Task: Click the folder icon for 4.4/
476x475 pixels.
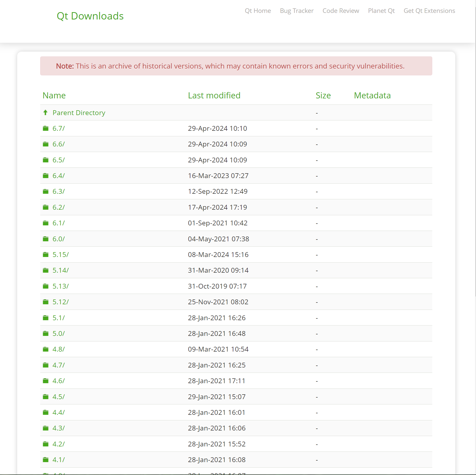Action: 46,413
